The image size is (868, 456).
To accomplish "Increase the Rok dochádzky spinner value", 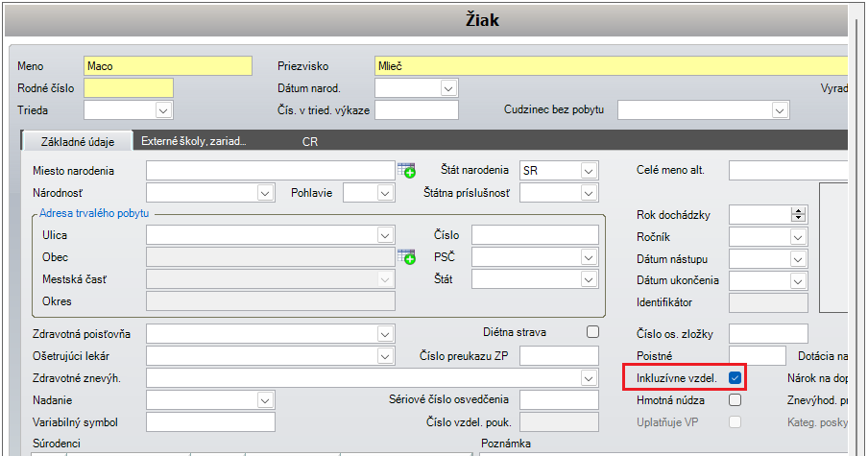I will pos(797,210).
